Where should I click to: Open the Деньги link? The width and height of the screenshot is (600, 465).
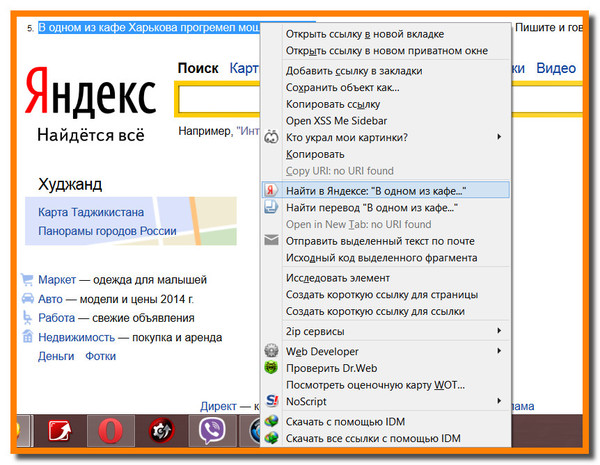tap(56, 356)
